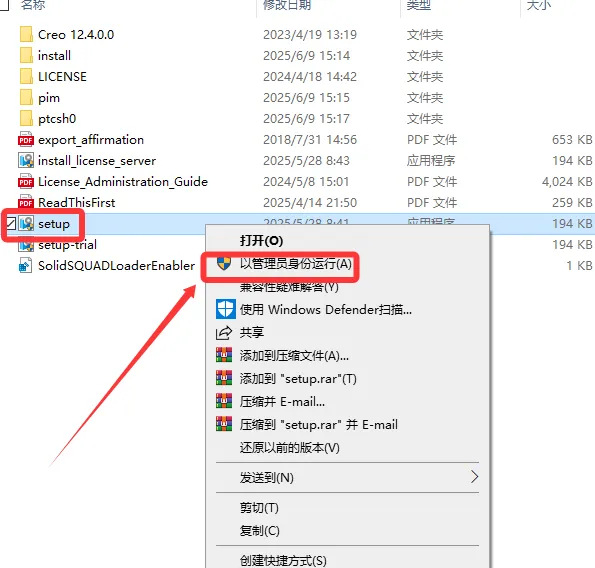Expand the 发送到(N) submenu arrow
The image size is (595, 568).
[x=474, y=477]
